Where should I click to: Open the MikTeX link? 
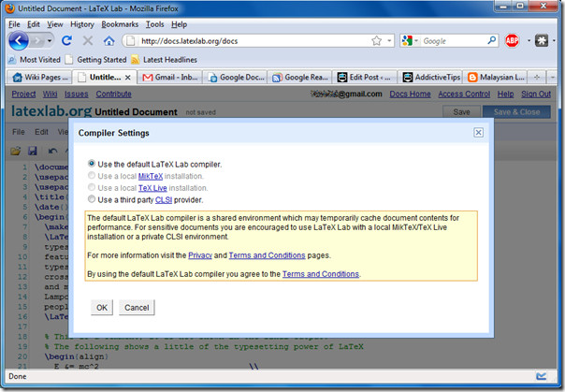coord(151,176)
